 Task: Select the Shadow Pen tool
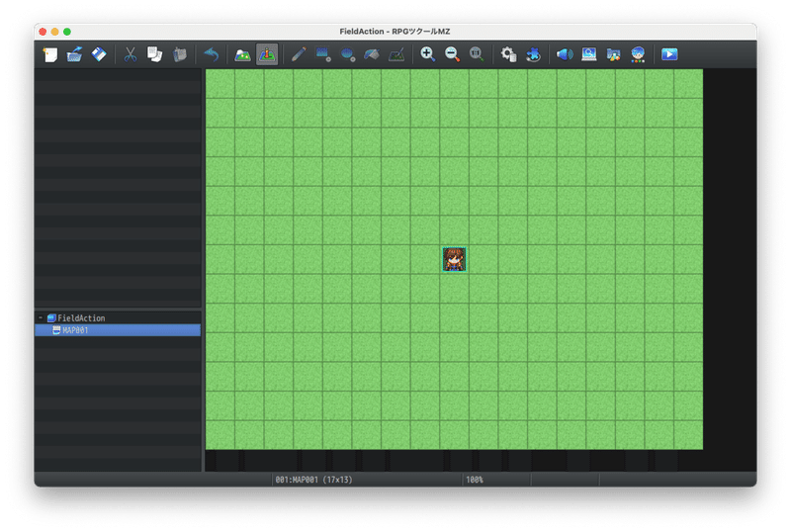[x=396, y=54]
